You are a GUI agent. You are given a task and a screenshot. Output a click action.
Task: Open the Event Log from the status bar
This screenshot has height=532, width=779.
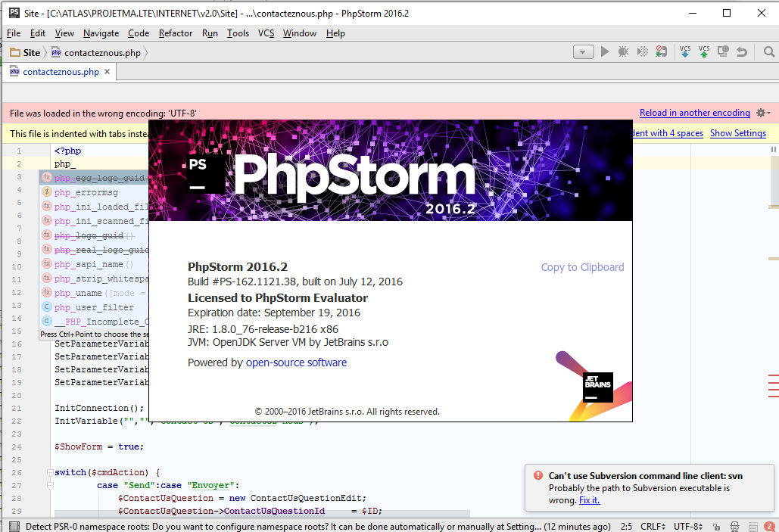pos(753,526)
